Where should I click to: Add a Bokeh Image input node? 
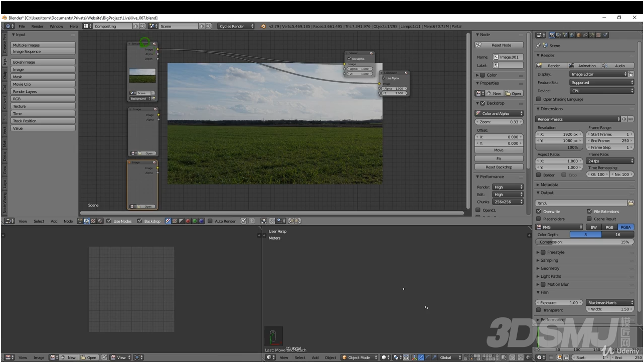pos(43,62)
